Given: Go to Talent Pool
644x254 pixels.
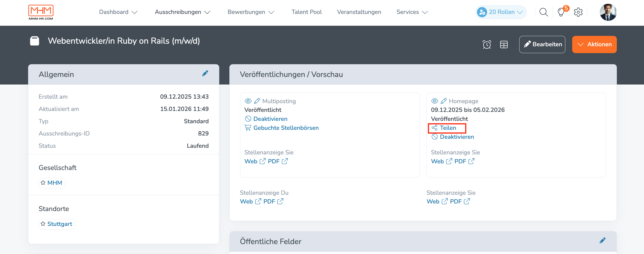Looking at the screenshot, I should point(306,12).
